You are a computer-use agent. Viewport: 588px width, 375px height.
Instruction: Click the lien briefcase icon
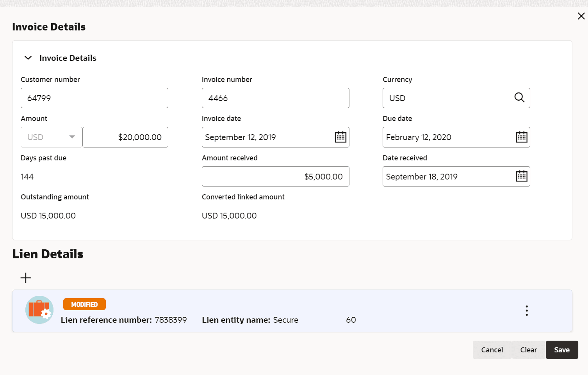coord(39,310)
